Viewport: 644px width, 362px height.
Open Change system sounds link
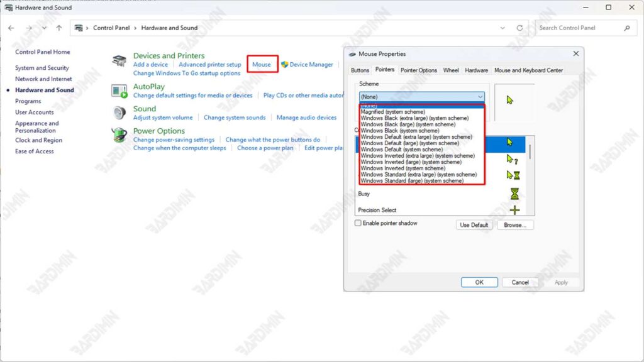235,118
